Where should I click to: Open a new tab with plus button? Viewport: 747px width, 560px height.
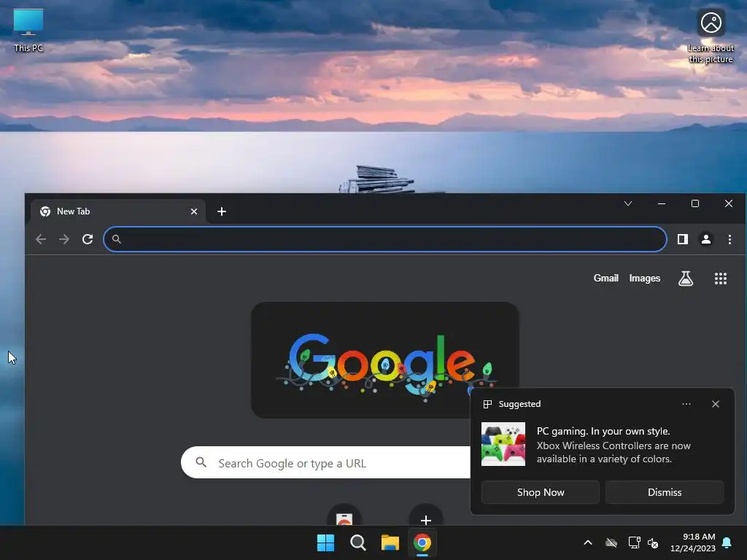click(222, 211)
